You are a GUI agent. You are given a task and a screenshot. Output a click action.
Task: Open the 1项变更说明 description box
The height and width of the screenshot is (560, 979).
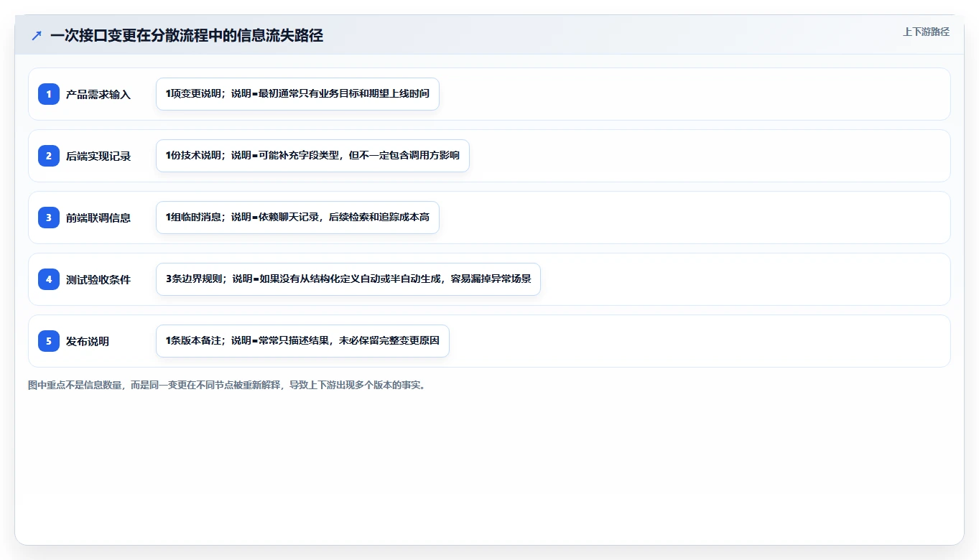coord(297,94)
